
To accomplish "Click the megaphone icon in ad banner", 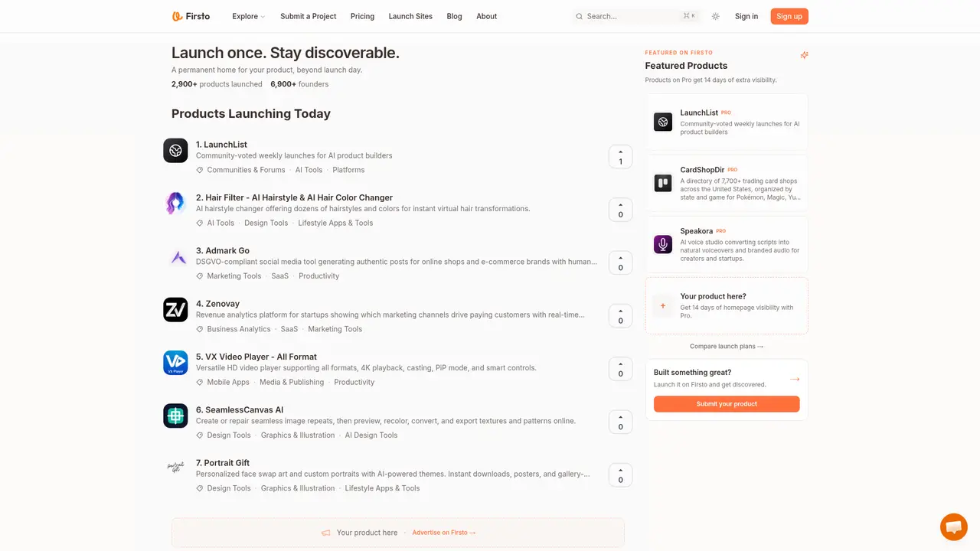I will tap(326, 533).
